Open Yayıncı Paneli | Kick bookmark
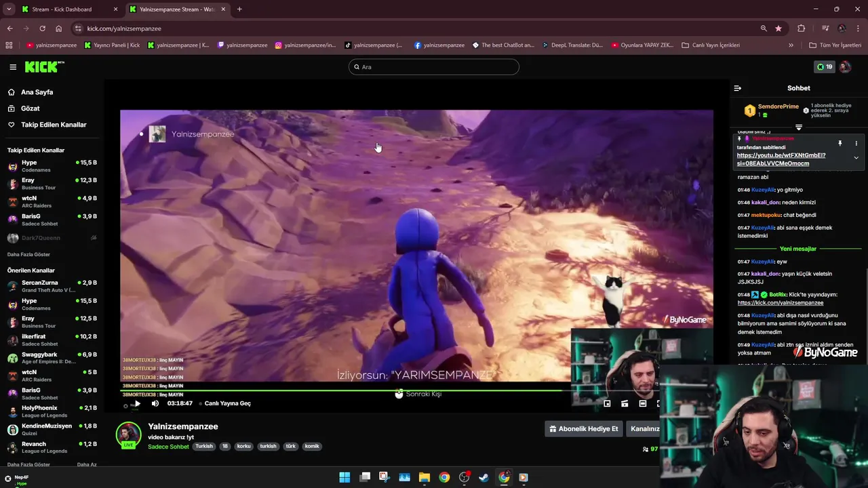 [112, 45]
